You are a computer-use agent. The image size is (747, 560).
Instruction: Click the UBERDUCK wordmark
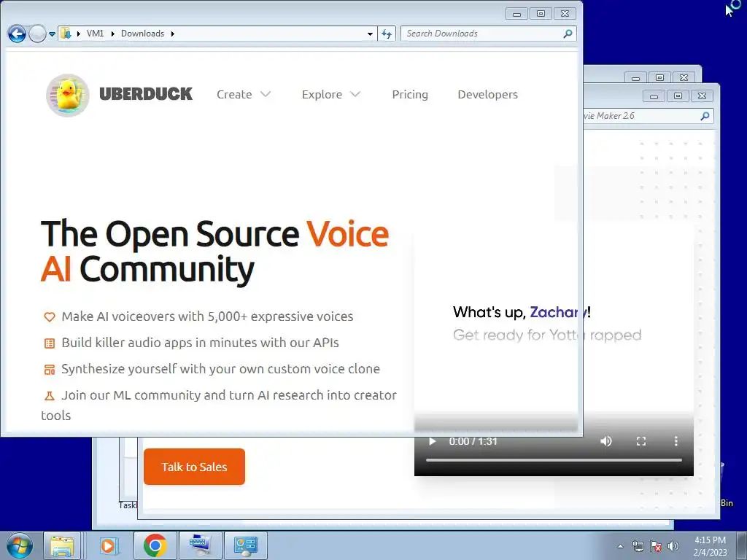[x=146, y=94]
